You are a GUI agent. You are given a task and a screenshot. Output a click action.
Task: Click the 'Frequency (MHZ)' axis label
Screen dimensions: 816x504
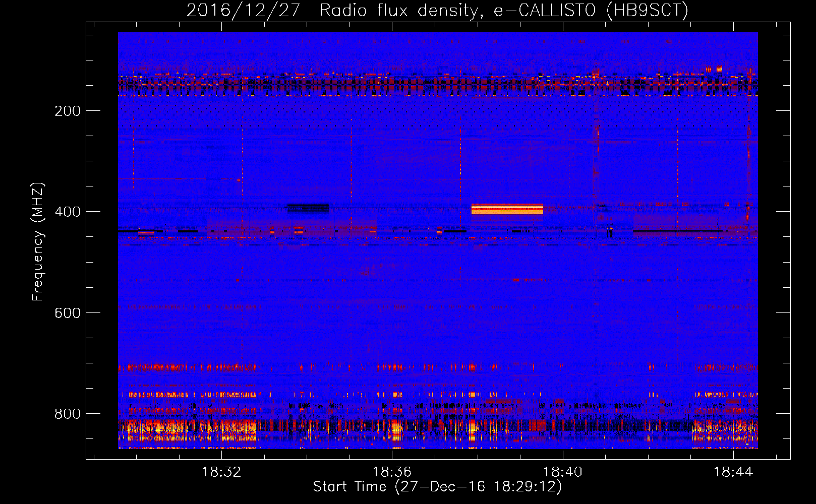(x=38, y=241)
